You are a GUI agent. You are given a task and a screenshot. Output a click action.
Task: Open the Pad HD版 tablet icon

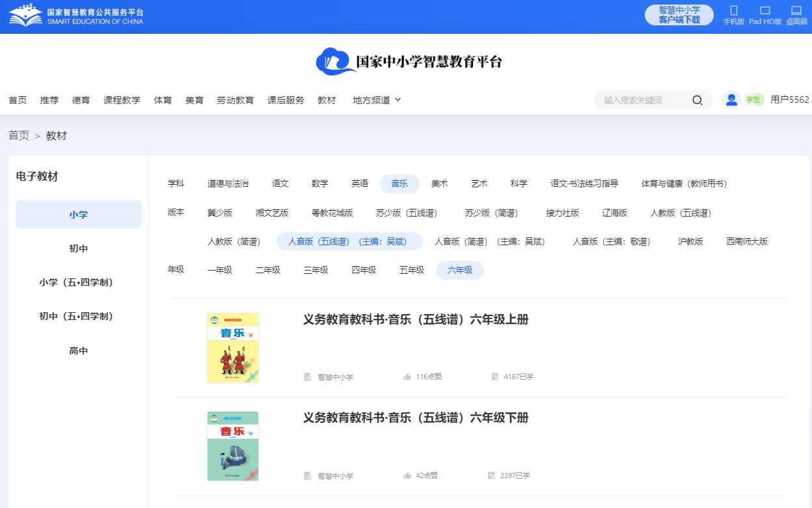(765, 10)
